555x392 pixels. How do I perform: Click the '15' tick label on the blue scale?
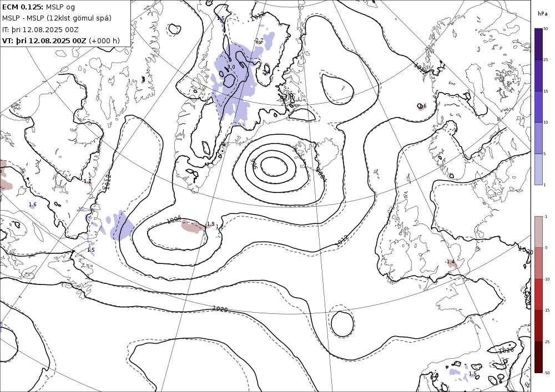pyautogui.click(x=546, y=91)
